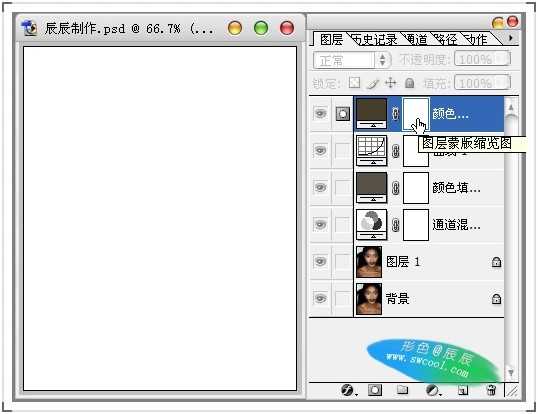Image resolution: width=538 pixels, height=414 pixels.
Task: Select the curves adjustment thumbnail
Action: point(372,151)
